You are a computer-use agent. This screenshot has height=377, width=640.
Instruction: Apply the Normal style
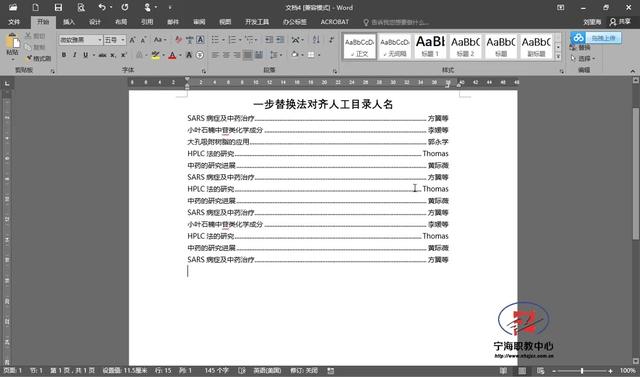[359, 46]
